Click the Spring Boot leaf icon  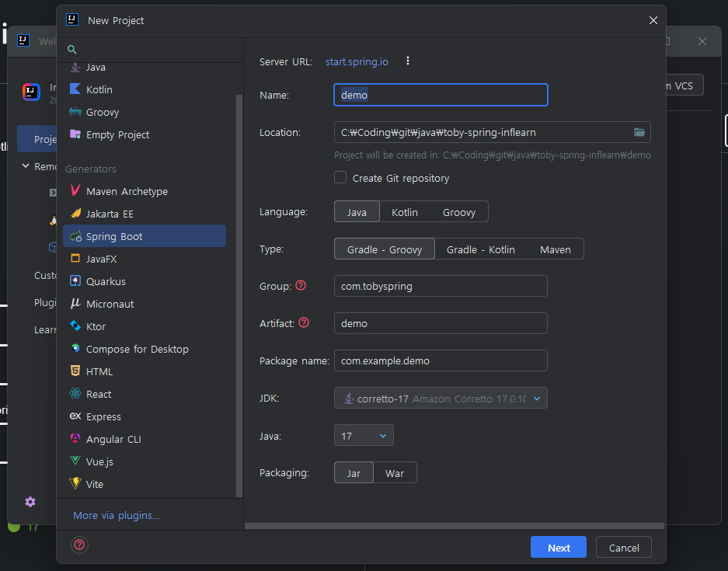coord(75,236)
